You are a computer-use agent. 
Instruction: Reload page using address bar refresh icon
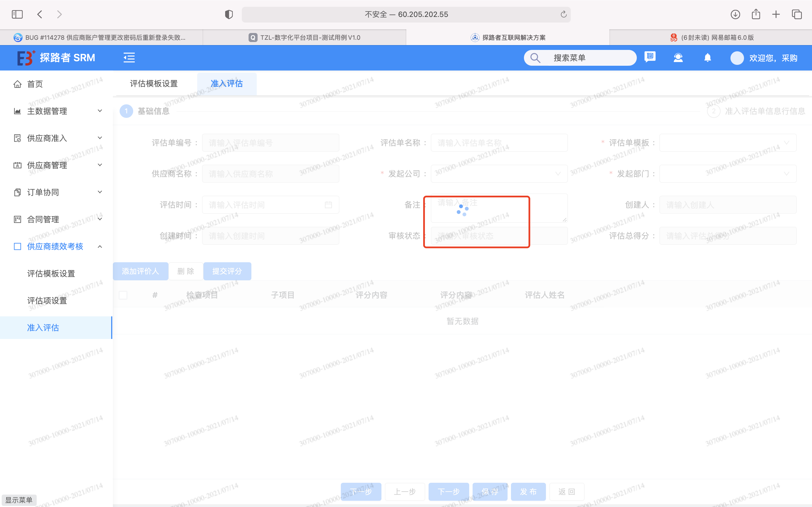(563, 14)
